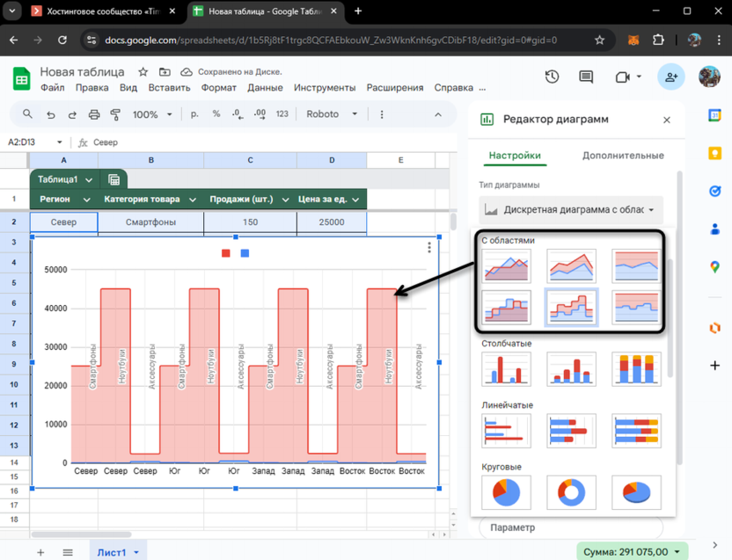
Task: Switch to the Дополнительные tab
Action: [623, 156]
